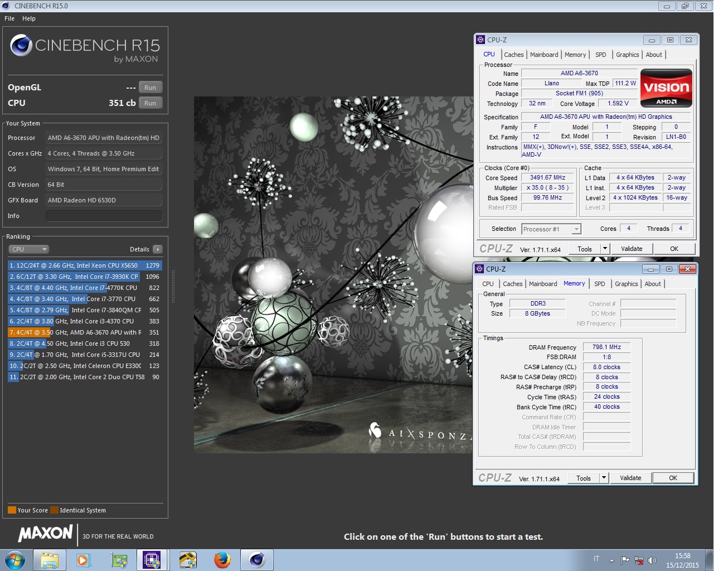Click the AMD Vision logo in CPU-Z
Viewport: 728px width, 571px height.
tap(666, 88)
